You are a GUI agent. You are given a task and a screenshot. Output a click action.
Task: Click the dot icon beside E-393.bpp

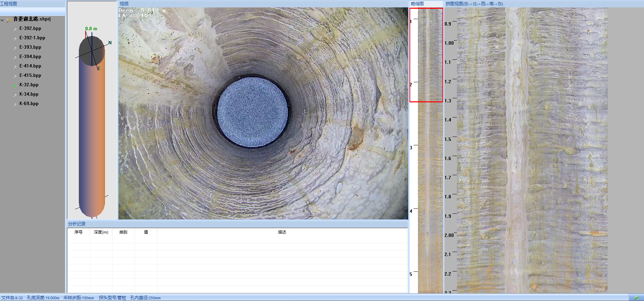15,48
